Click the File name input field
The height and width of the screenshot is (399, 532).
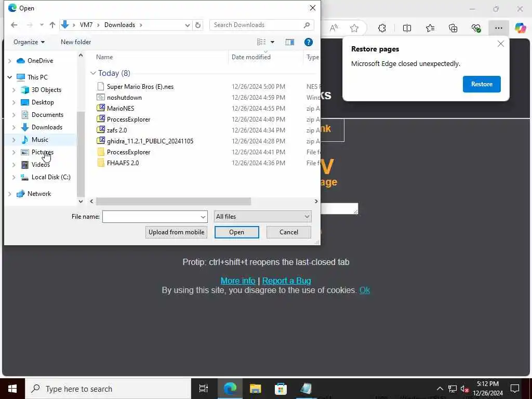click(x=151, y=217)
